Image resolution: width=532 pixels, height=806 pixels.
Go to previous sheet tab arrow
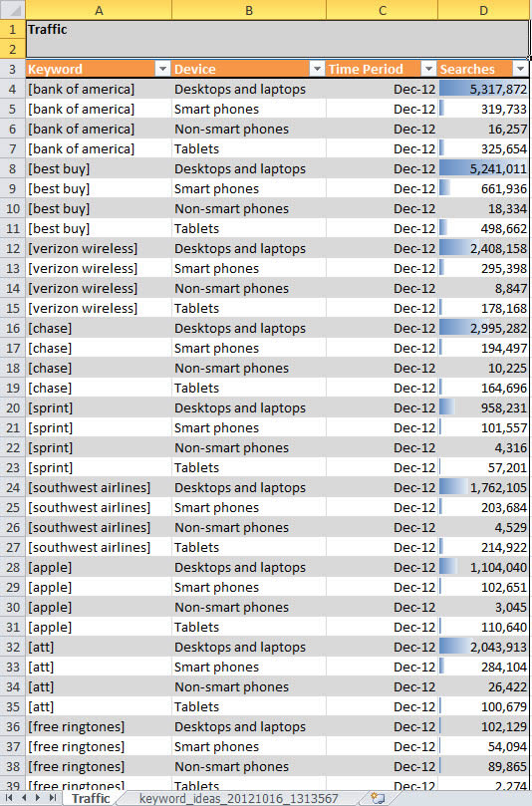coord(24,798)
